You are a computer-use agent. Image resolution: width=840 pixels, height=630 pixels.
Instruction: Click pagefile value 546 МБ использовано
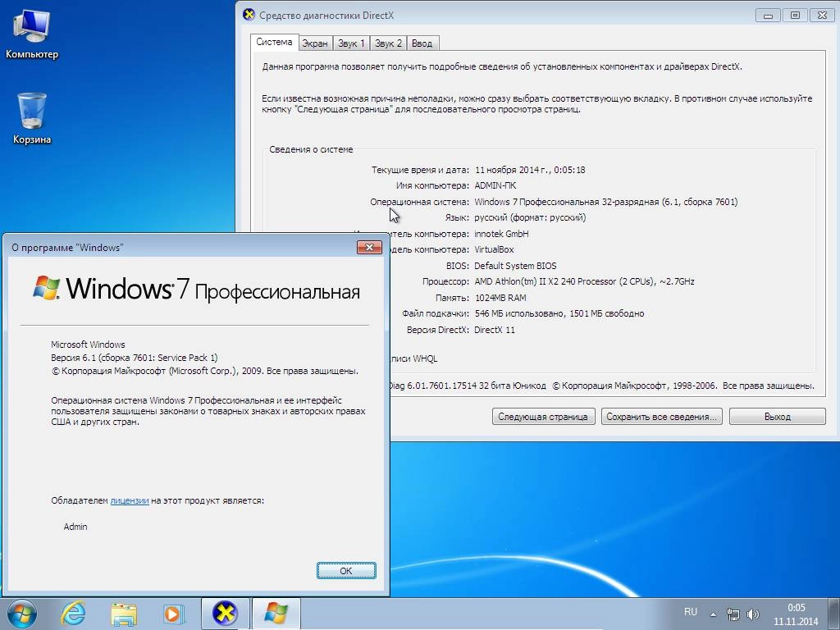(x=559, y=313)
